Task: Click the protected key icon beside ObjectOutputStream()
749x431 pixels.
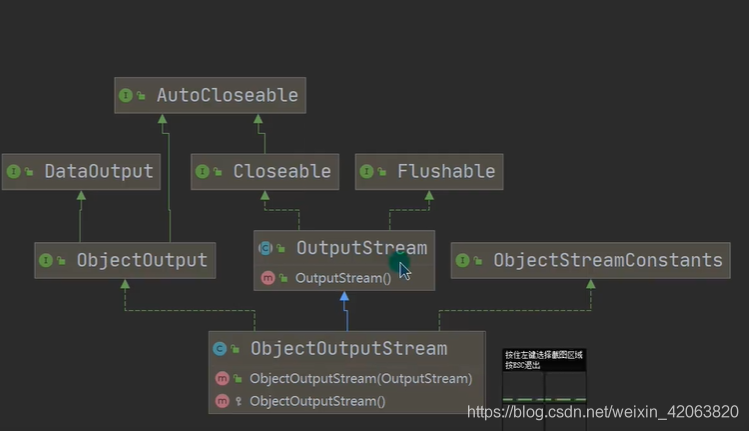Action: pos(238,401)
